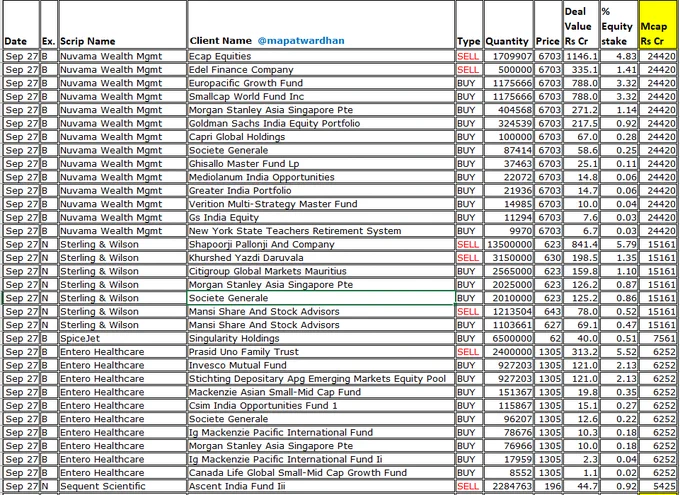
Task: Click Verition Multi-Strategy Master Fund cell
Action: [321, 204]
